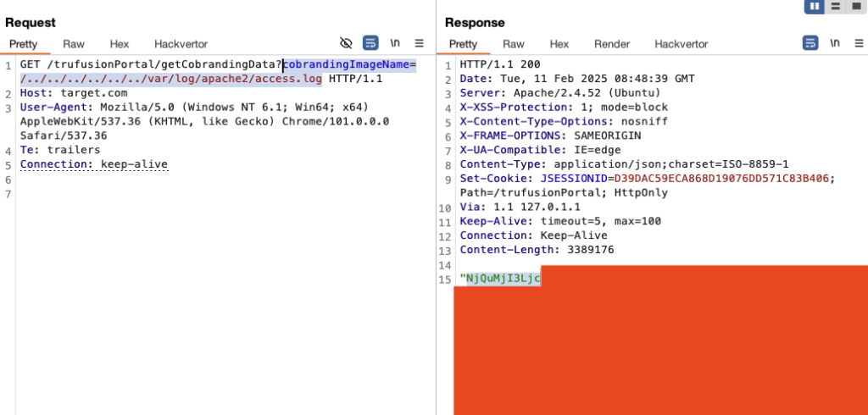Switch to the Request Raw tab
This screenshot has width=868, height=415.
tap(74, 44)
